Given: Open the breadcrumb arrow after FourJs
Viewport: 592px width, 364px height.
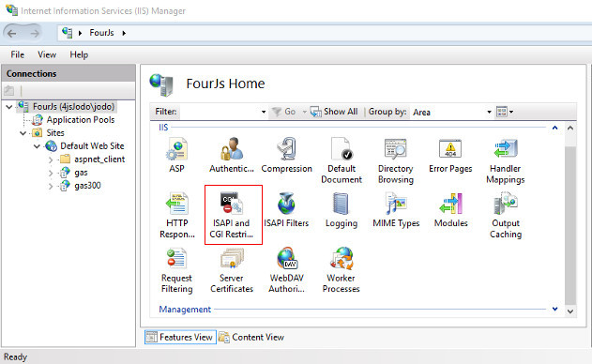Looking at the screenshot, I should (x=124, y=33).
